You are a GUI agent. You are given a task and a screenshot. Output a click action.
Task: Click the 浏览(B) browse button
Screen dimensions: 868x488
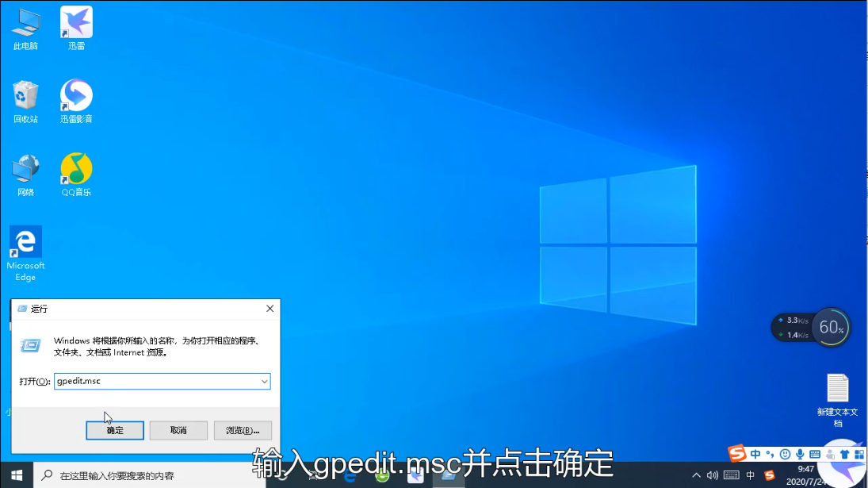[x=243, y=430]
